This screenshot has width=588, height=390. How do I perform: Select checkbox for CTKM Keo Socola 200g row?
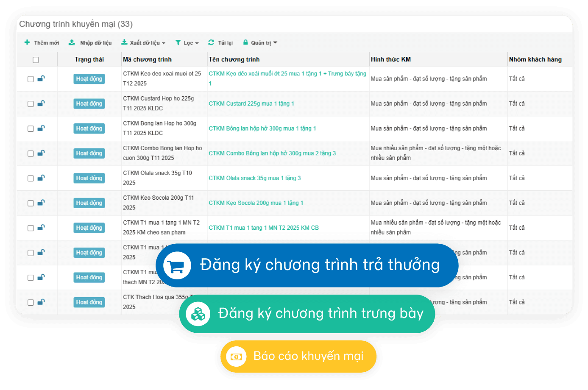click(x=31, y=203)
